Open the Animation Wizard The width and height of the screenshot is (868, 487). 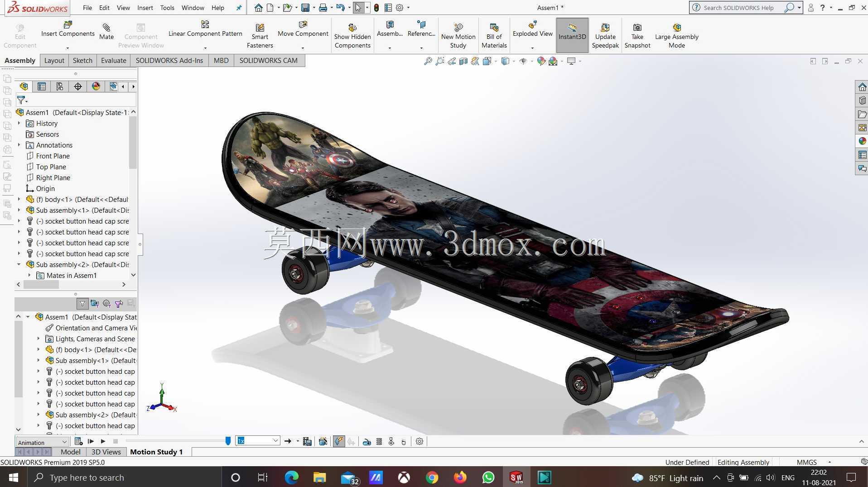[323, 441]
